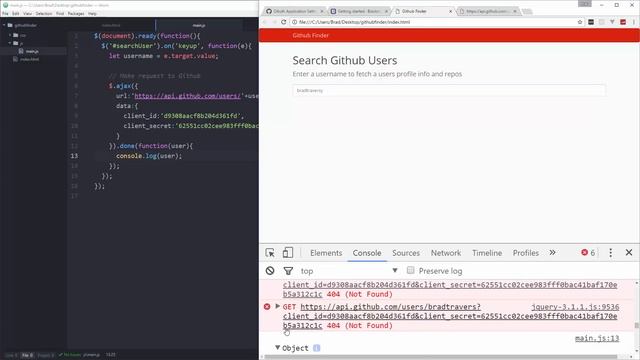The width and height of the screenshot is (640, 360).
Task: Toggle the device toolbar icon in DevTools
Action: (x=288, y=253)
